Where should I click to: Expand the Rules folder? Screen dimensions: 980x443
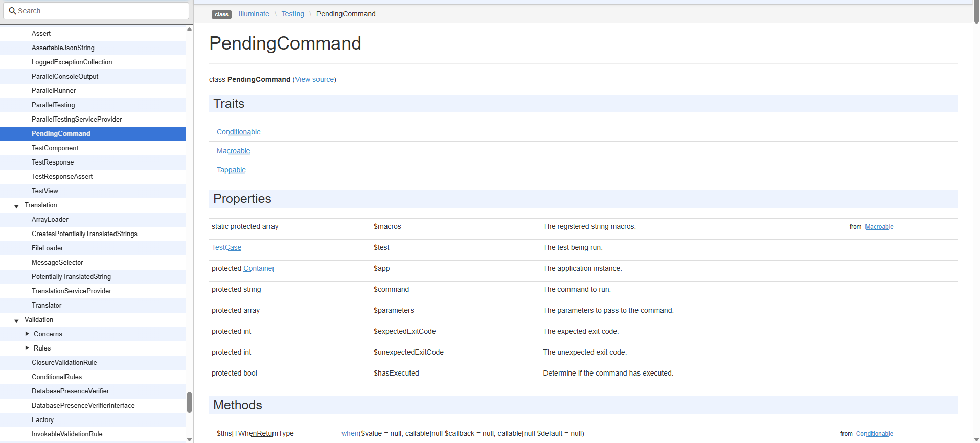pyautogui.click(x=27, y=348)
